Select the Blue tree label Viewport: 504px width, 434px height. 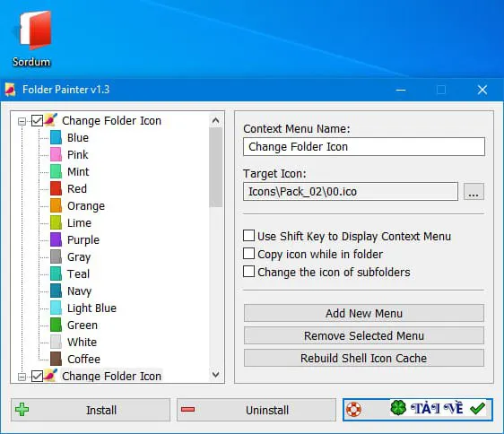(78, 137)
